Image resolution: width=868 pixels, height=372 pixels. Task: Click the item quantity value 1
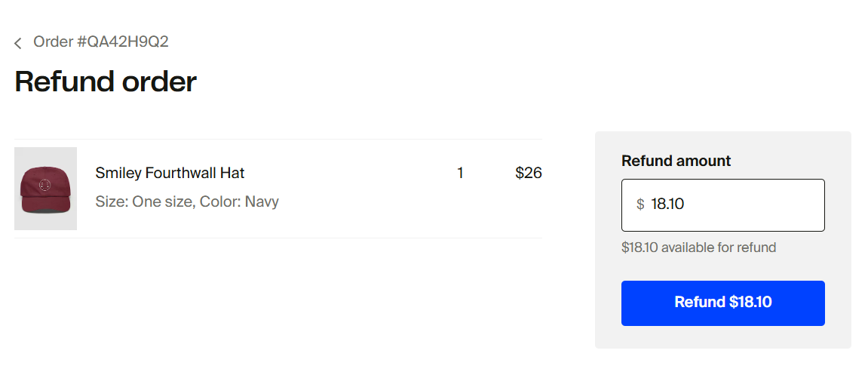(x=460, y=173)
